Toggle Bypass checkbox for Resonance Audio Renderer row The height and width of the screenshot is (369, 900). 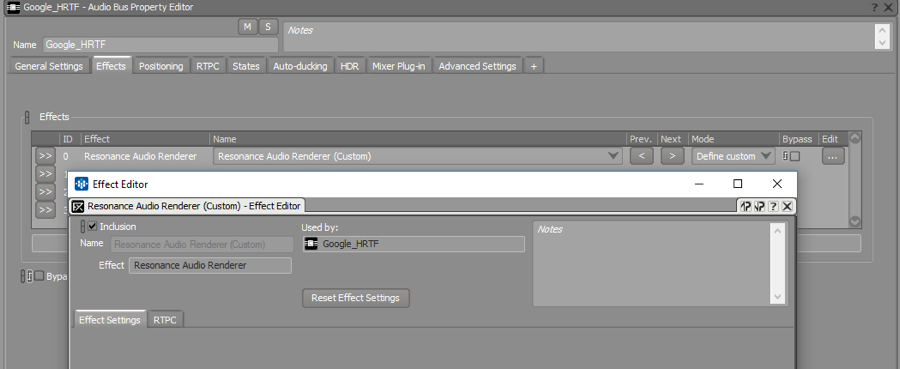[795, 156]
